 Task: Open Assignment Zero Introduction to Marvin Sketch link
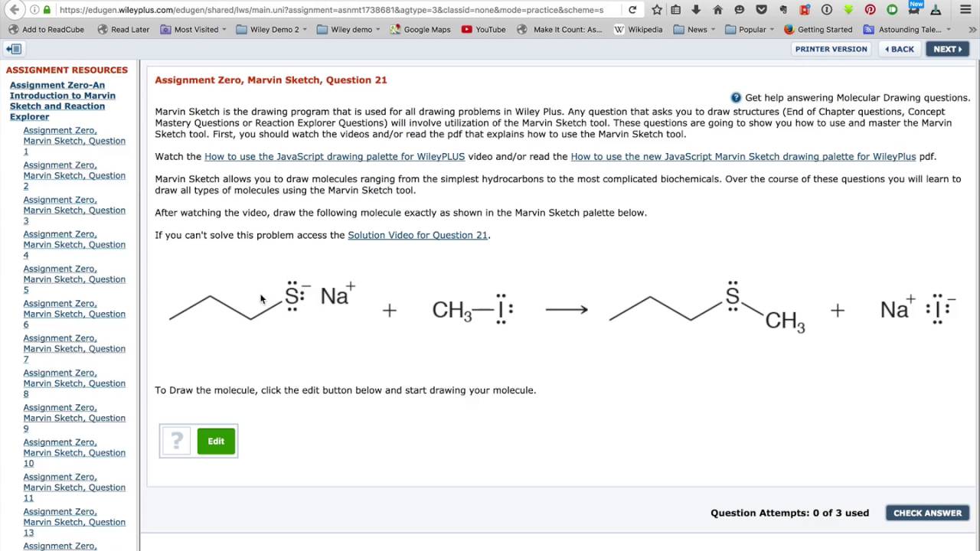(x=63, y=101)
